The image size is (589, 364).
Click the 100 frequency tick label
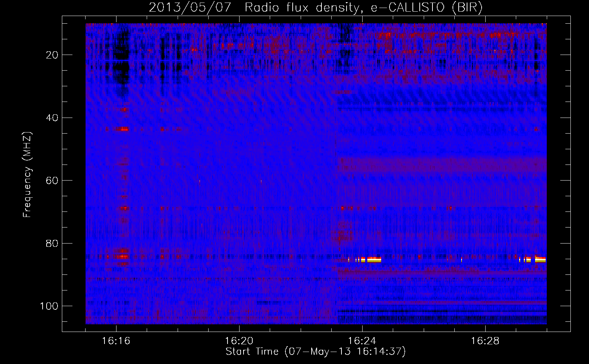coord(49,306)
